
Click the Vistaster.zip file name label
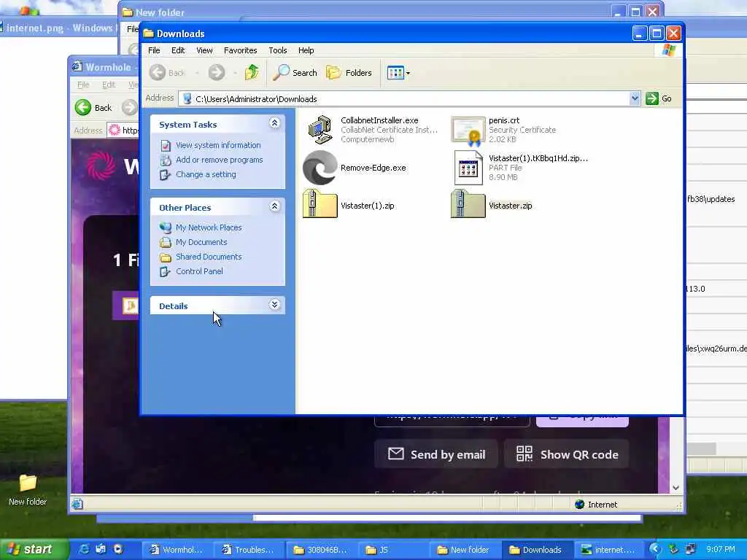[x=510, y=206]
